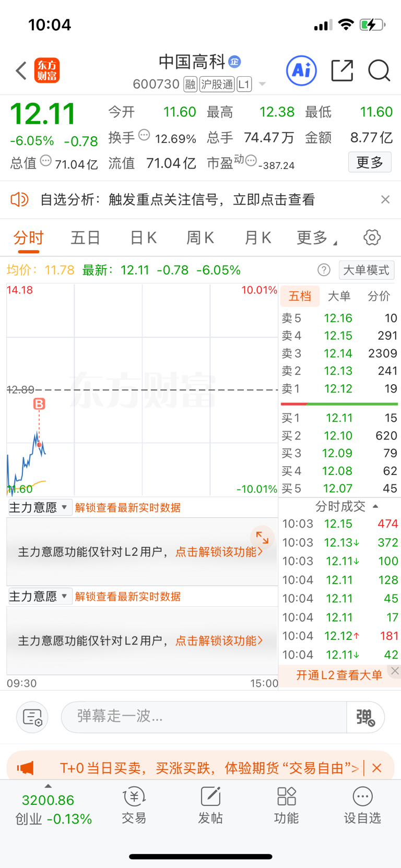Switch to the 日K tab

coord(143,238)
